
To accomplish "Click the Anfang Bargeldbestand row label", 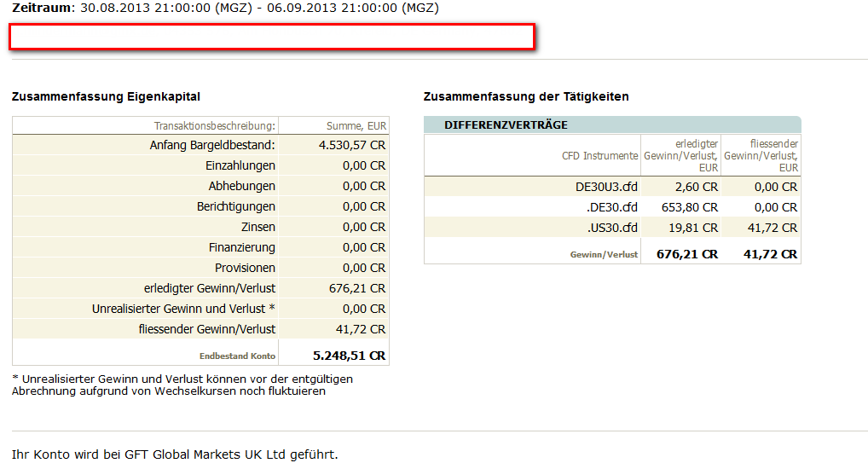I will pos(212,146).
